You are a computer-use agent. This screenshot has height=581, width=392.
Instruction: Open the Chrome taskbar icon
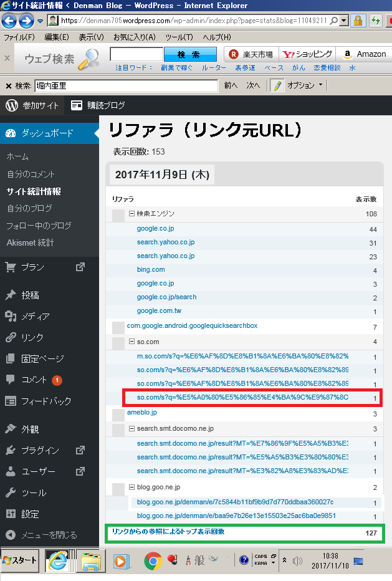tap(153, 561)
